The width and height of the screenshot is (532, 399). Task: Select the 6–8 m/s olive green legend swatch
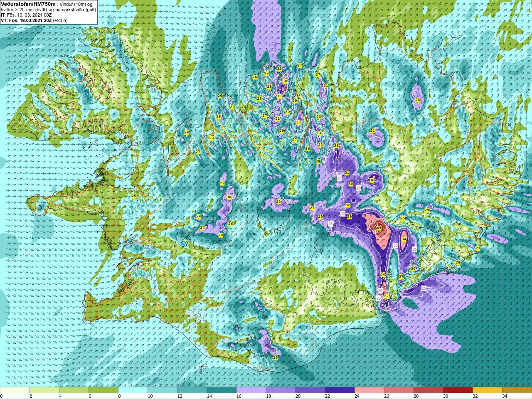click(x=103, y=390)
